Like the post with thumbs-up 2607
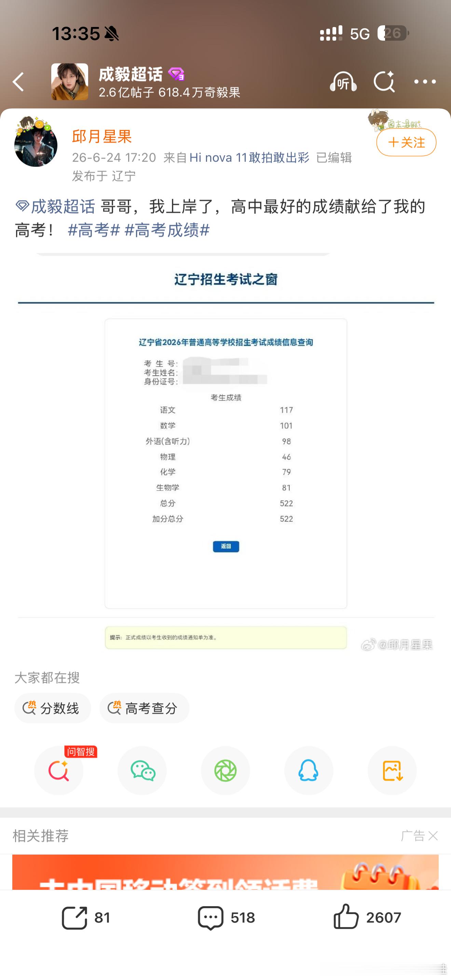This screenshot has height=980, width=451. [367, 917]
